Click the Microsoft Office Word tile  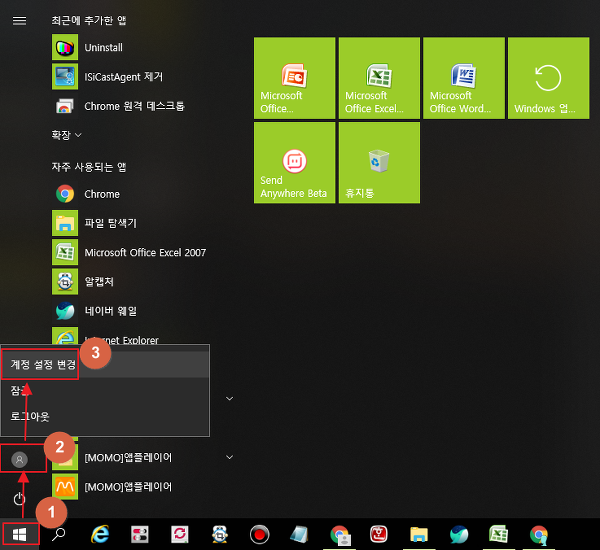464,78
